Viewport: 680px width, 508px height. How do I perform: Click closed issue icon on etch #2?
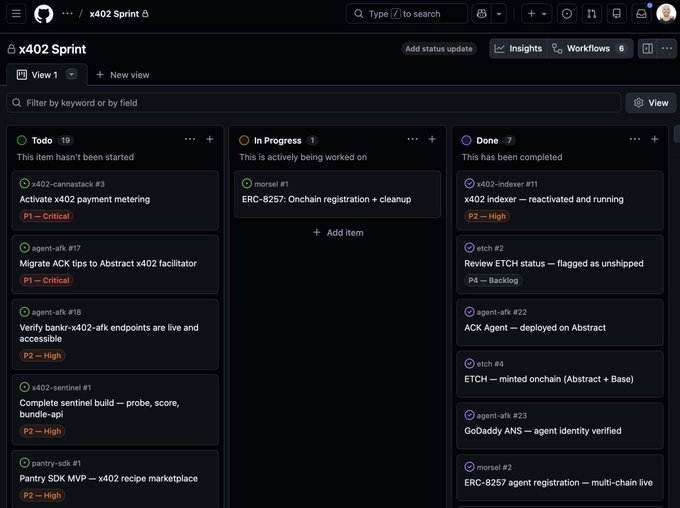pyautogui.click(x=469, y=248)
